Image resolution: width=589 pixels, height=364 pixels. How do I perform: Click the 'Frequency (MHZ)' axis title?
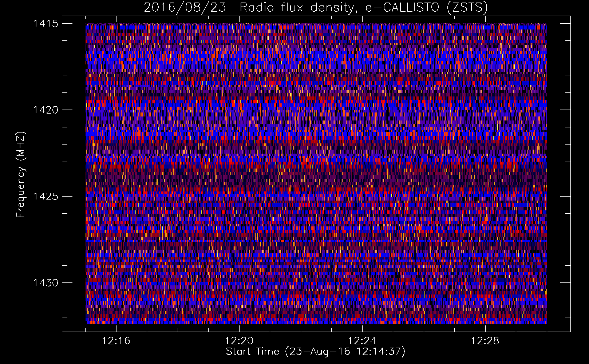click(21, 174)
